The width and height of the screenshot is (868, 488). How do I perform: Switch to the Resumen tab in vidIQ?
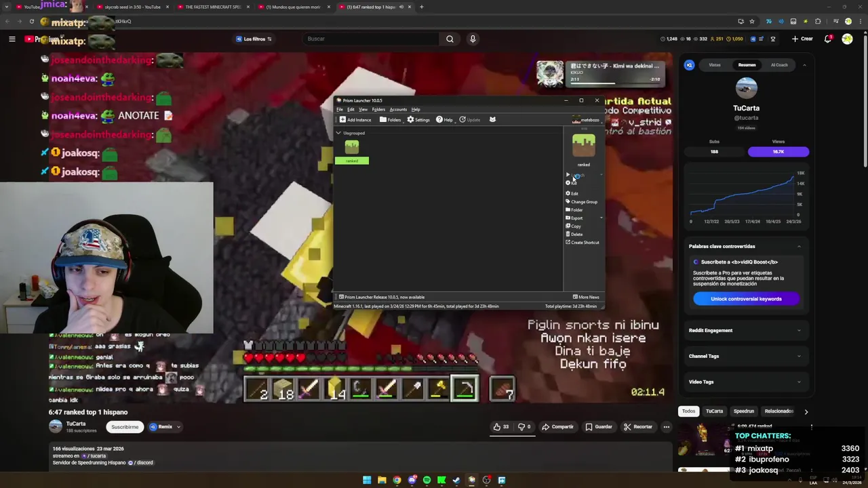coord(747,65)
